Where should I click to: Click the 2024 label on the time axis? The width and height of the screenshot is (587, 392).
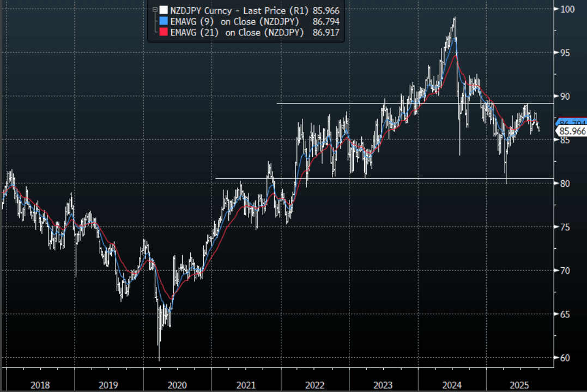tap(451, 385)
